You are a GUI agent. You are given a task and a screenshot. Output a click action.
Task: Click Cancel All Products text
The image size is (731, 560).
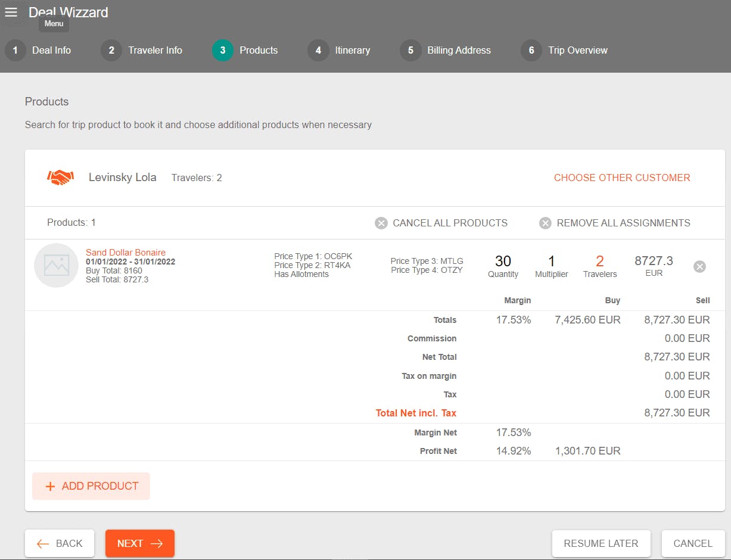(x=450, y=223)
